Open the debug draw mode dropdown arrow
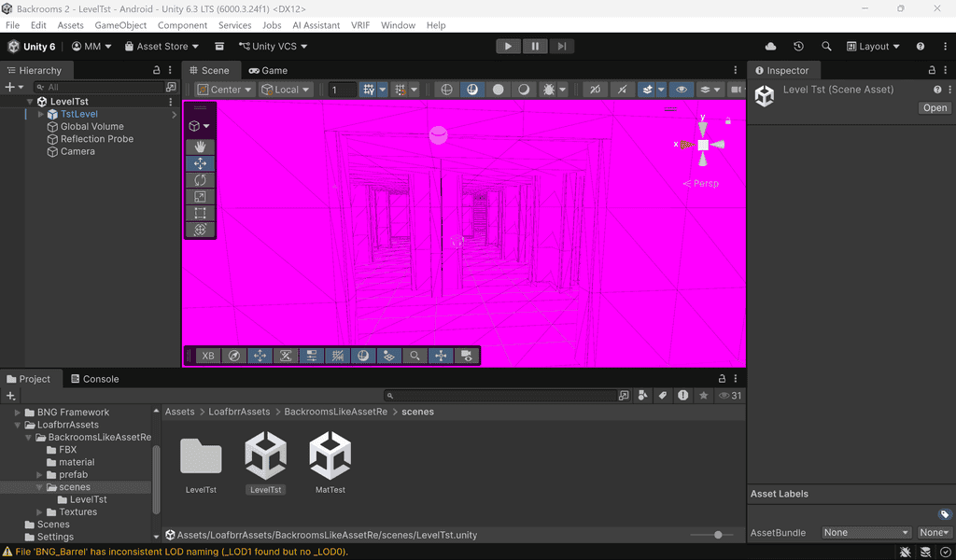The image size is (956, 560). pos(562,90)
